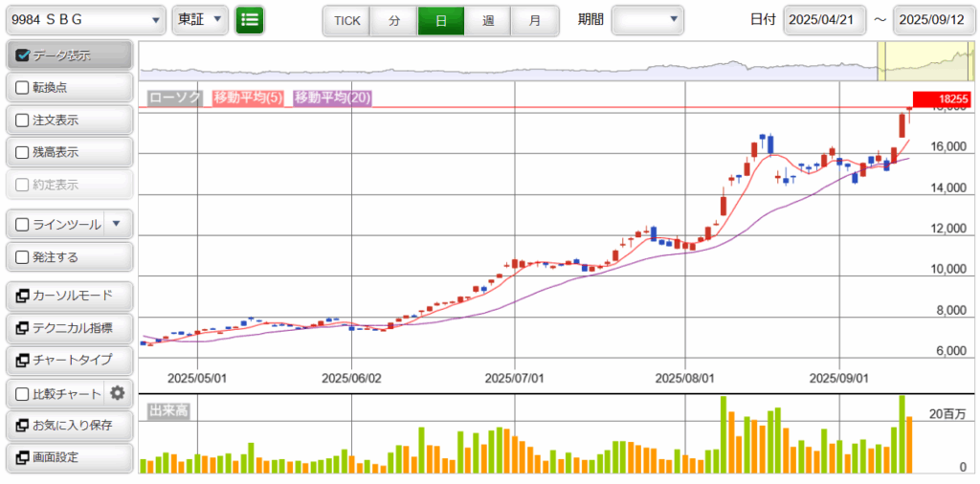
Task: Click the 移動平均(5) legend label
Action: (x=248, y=98)
